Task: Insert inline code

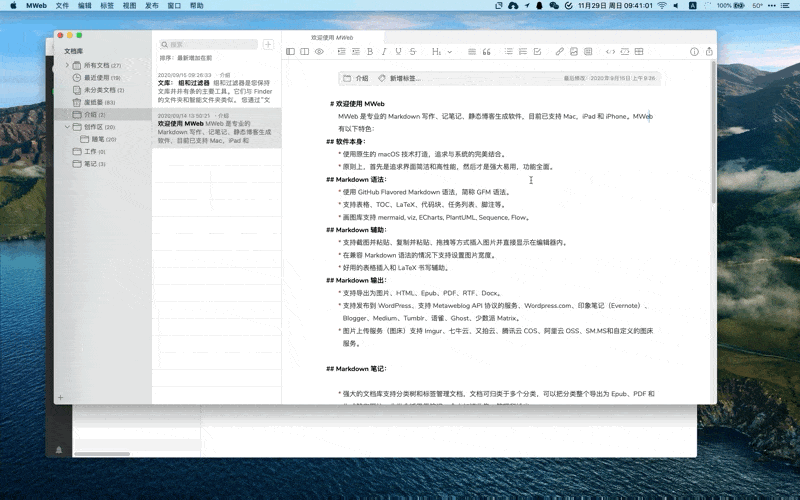Action: click(x=610, y=52)
